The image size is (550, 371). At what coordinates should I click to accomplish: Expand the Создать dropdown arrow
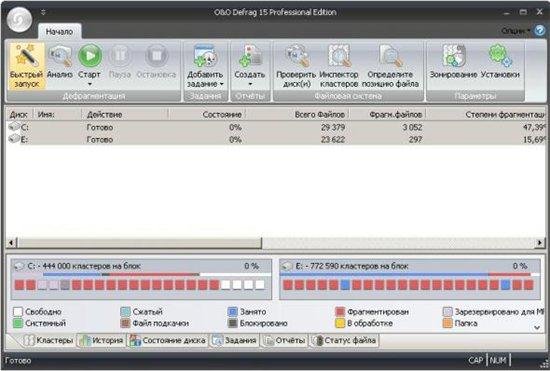click(250, 84)
